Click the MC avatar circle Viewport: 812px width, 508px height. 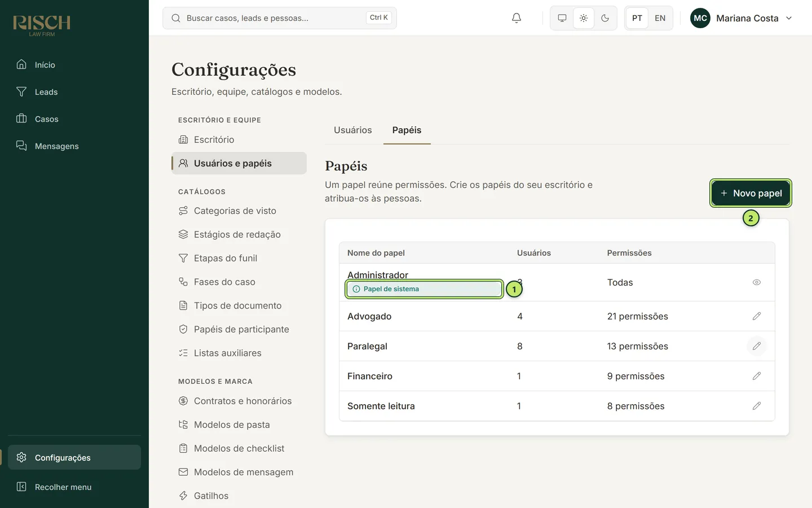tap(700, 18)
